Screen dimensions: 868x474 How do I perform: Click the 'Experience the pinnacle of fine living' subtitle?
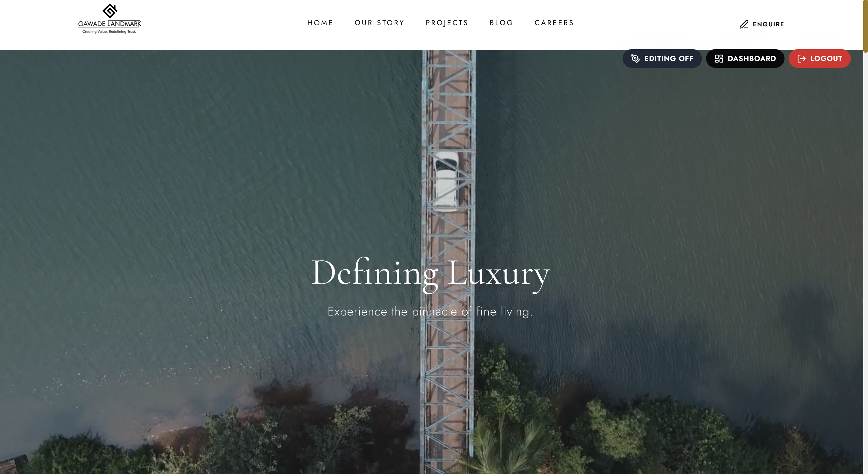[430, 311]
